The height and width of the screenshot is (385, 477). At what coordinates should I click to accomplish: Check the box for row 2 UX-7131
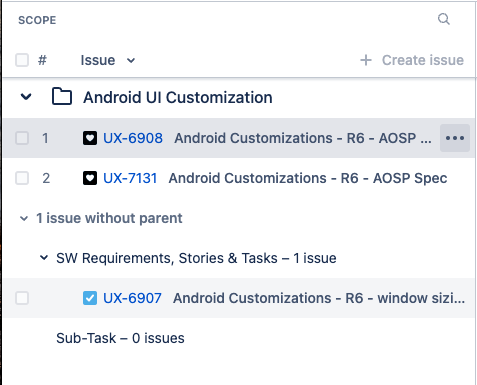click(x=22, y=178)
